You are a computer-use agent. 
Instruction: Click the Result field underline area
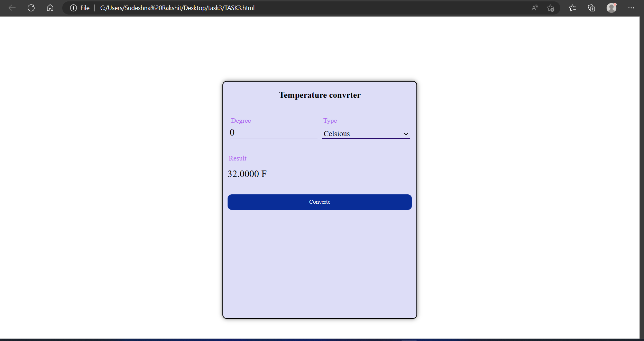(x=320, y=179)
